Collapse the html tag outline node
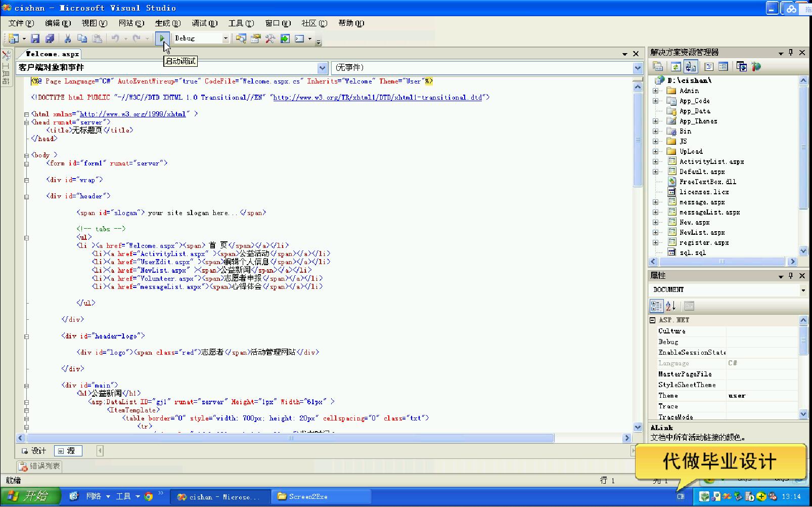This screenshot has height=507, width=812. [x=27, y=114]
